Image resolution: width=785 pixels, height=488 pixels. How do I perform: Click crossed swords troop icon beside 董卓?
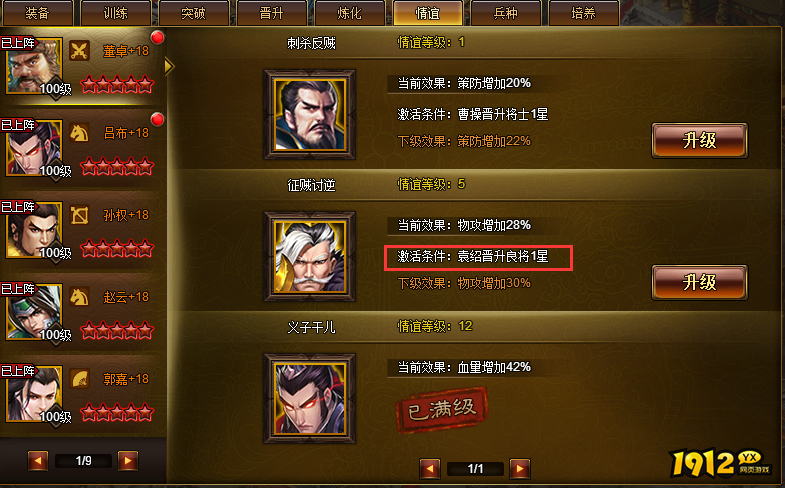pyautogui.click(x=79, y=51)
